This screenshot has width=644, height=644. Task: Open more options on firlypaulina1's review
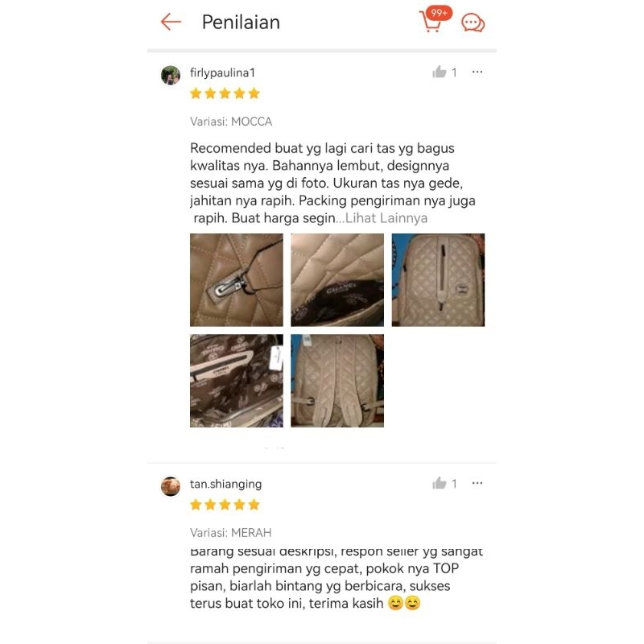tap(477, 72)
